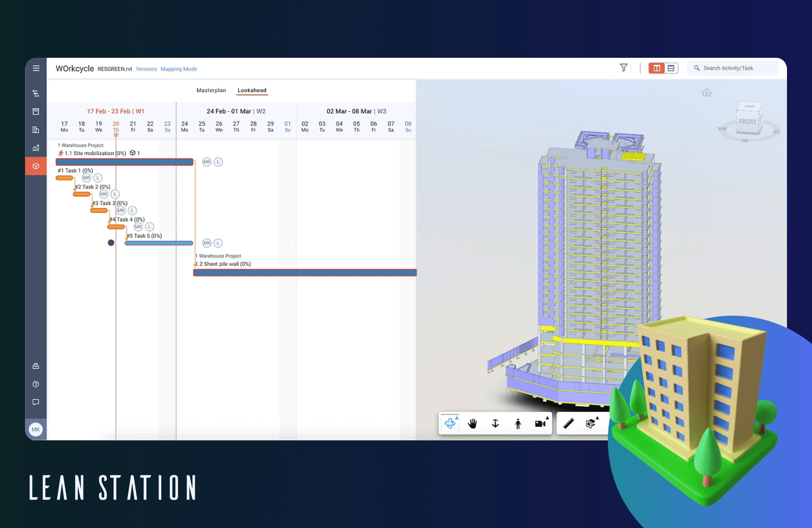The width and height of the screenshot is (812, 528).
Task: Reset the 3D view with the home icon
Action: pyautogui.click(x=707, y=93)
